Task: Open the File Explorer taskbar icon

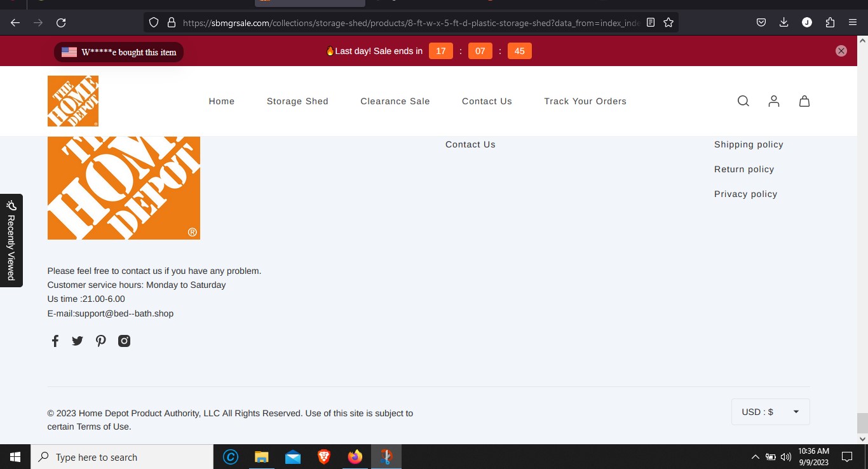Action: pos(261,457)
